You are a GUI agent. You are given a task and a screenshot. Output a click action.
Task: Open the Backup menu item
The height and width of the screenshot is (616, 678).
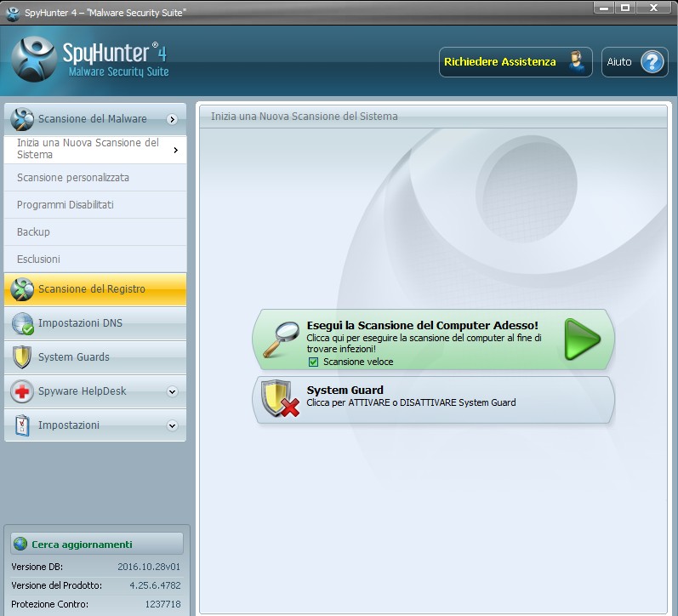tap(95, 232)
